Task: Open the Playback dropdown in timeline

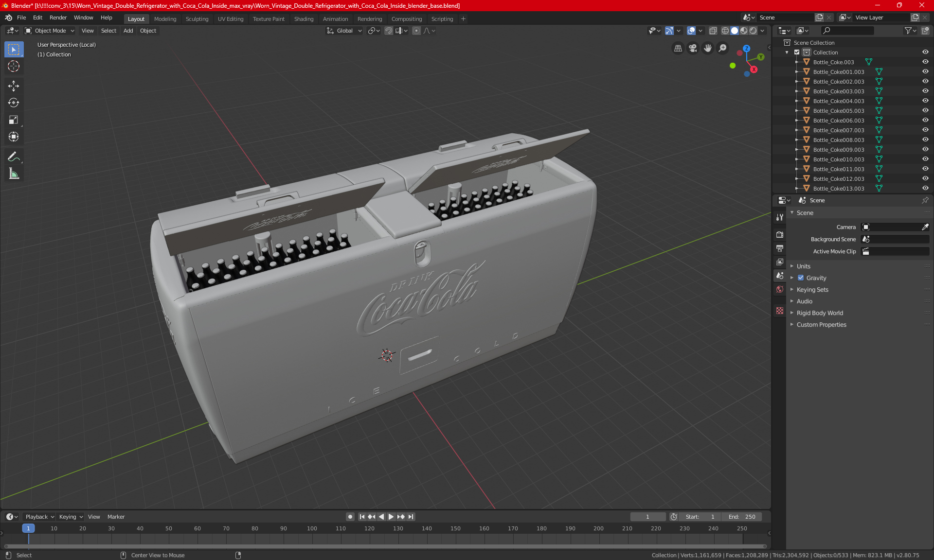Action: click(x=39, y=517)
